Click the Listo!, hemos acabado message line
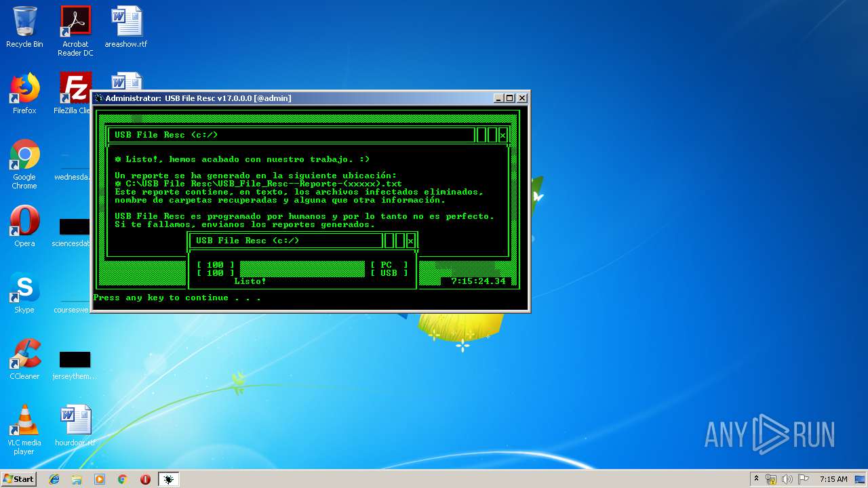 (242, 159)
